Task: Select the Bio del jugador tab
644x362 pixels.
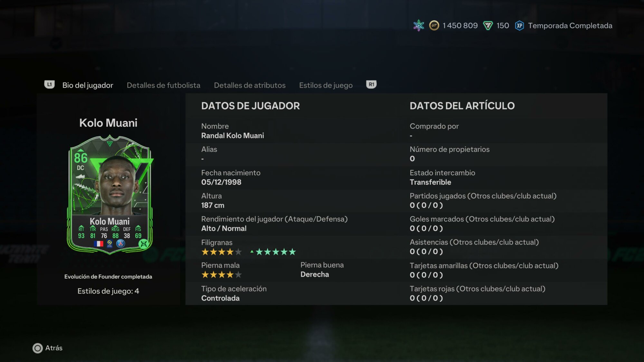Action: pos(88,85)
